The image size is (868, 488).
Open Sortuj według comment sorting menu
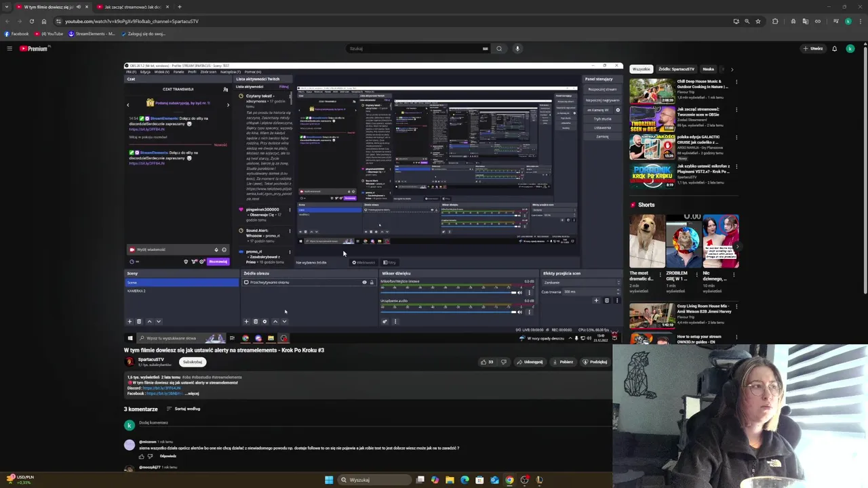[x=184, y=409]
